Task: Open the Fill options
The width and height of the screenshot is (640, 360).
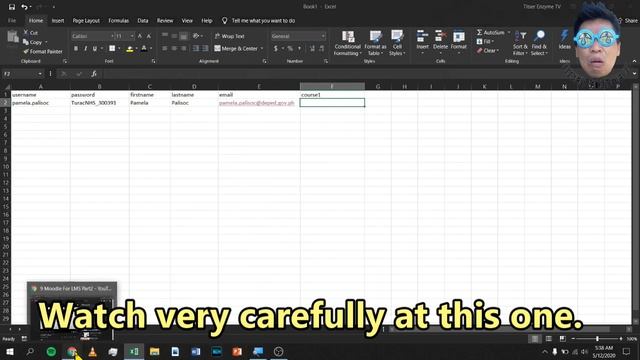Action: click(x=485, y=42)
